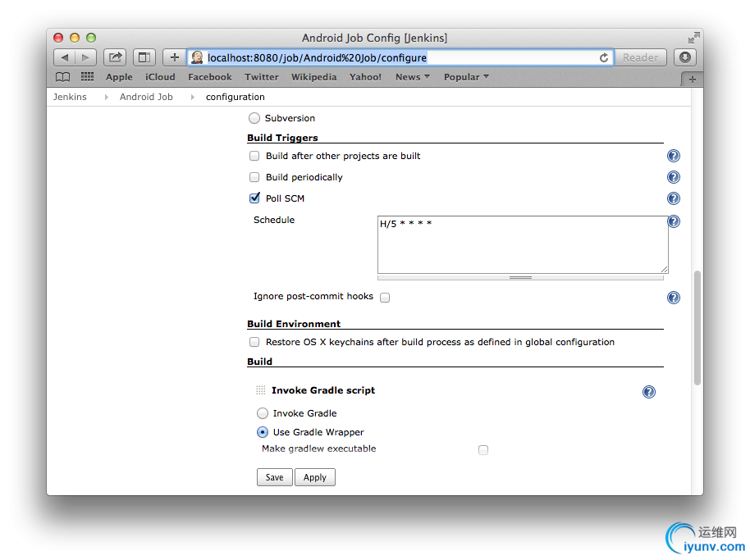Go to Jenkins breadcrumb link
750x560 pixels.
70,97
